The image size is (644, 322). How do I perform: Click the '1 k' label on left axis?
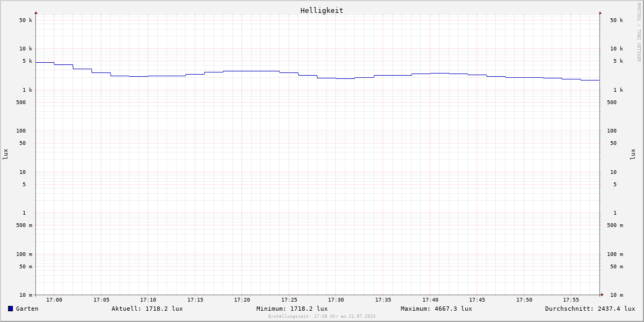tap(27, 90)
